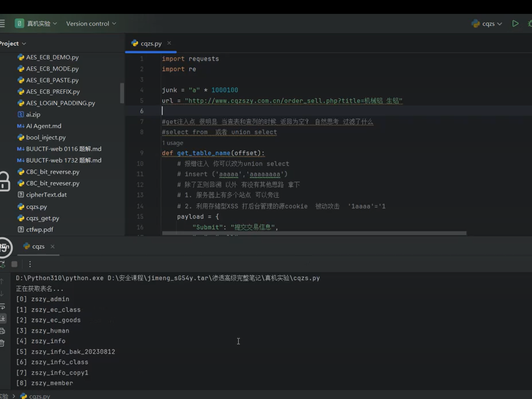This screenshot has height=399, width=532.
Task: Click the url string with cqzszy.com.cn
Action: click(x=293, y=101)
